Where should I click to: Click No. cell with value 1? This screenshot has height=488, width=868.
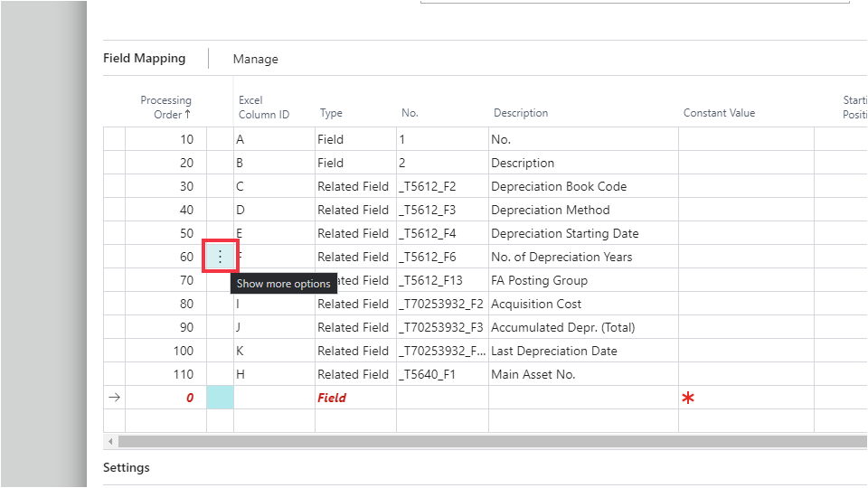coord(443,139)
